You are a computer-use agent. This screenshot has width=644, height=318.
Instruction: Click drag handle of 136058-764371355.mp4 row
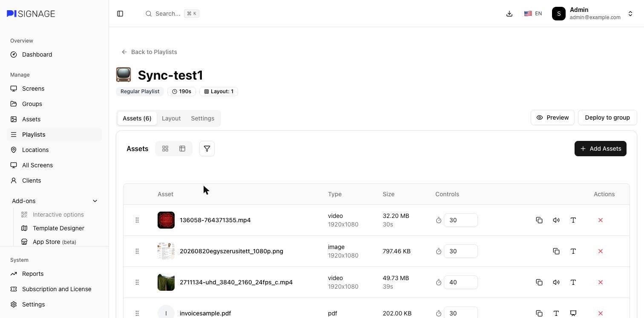click(x=137, y=220)
